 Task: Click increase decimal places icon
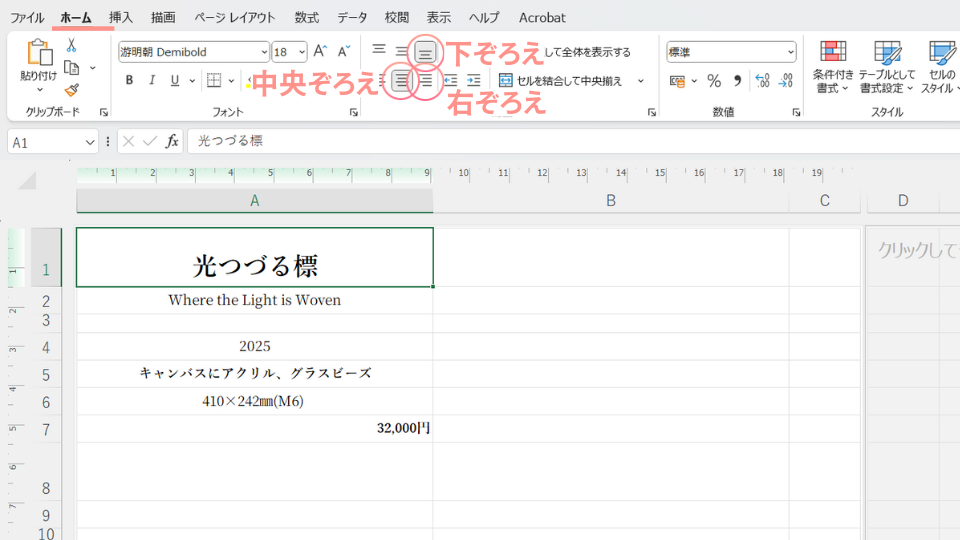pyautogui.click(x=762, y=81)
